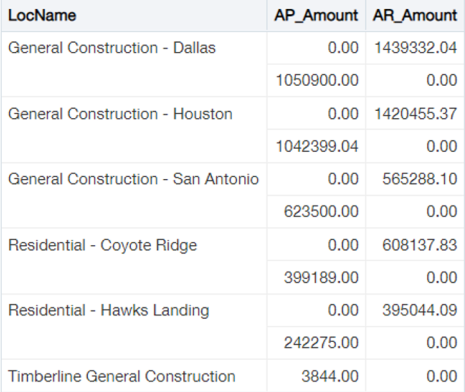Viewport: 465px width, 392px height.
Task: Click AR amount 395044.09
Action: point(419,310)
